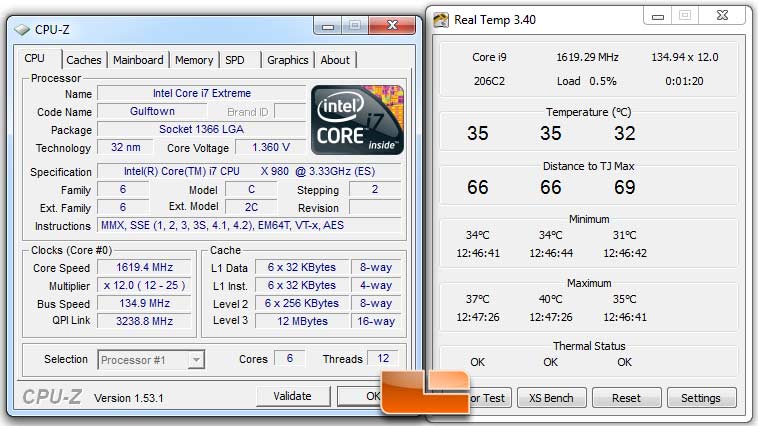This screenshot has height=426, width=758.
Task: Click the Maximum temperature '40°C'
Action: (551, 299)
